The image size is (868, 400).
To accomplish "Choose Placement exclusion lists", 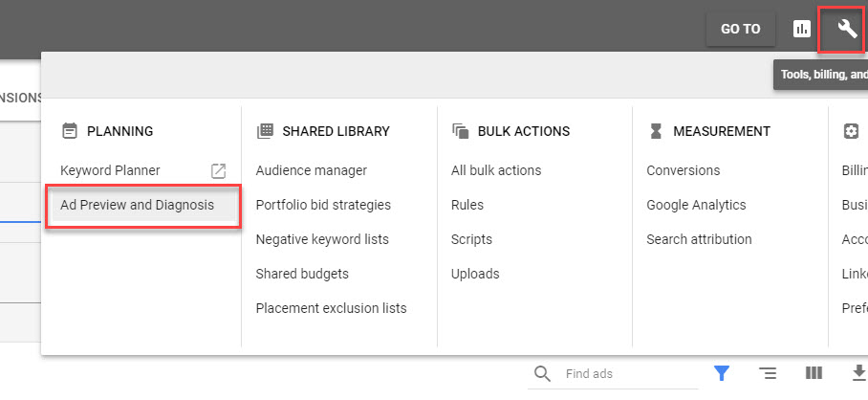I will (x=331, y=308).
